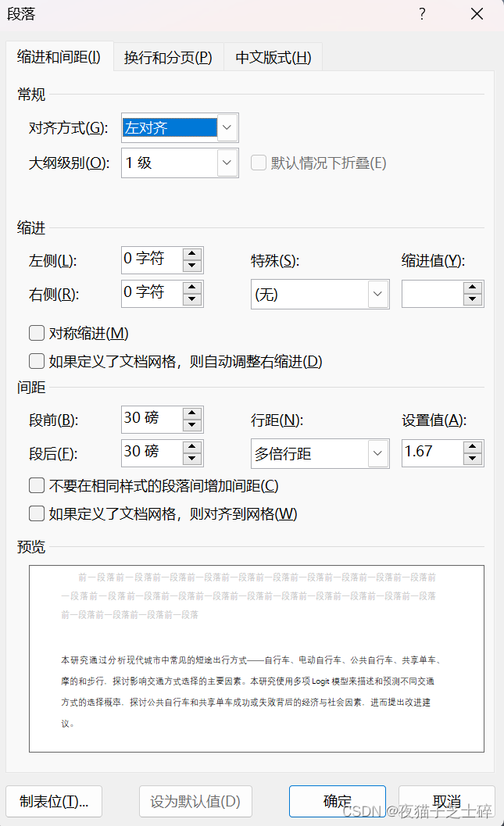Open the 特殊 indent dropdown arrow
This screenshot has height=826, width=504.
(377, 294)
